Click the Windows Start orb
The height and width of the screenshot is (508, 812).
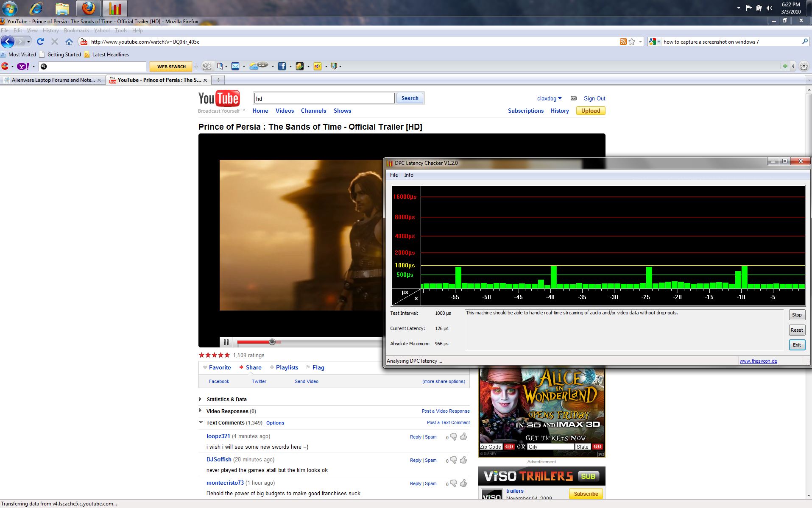click(x=9, y=8)
